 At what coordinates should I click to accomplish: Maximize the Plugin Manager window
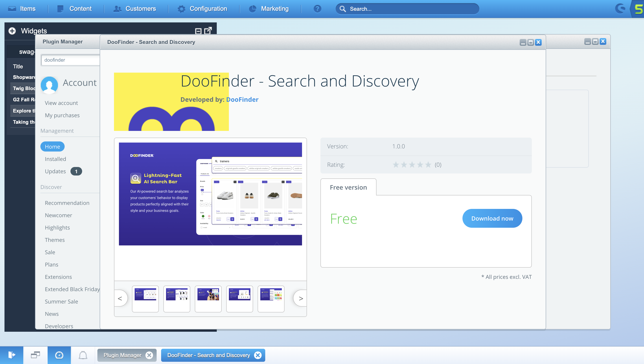tap(595, 41)
